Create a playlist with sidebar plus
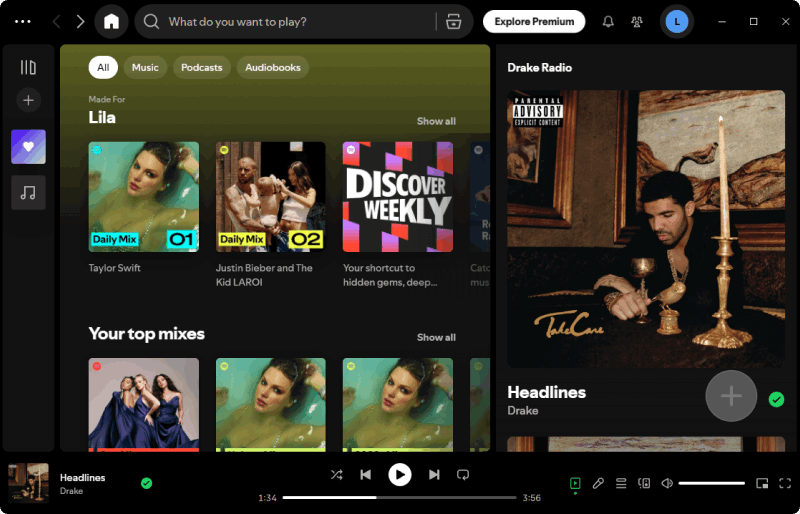 (29, 100)
